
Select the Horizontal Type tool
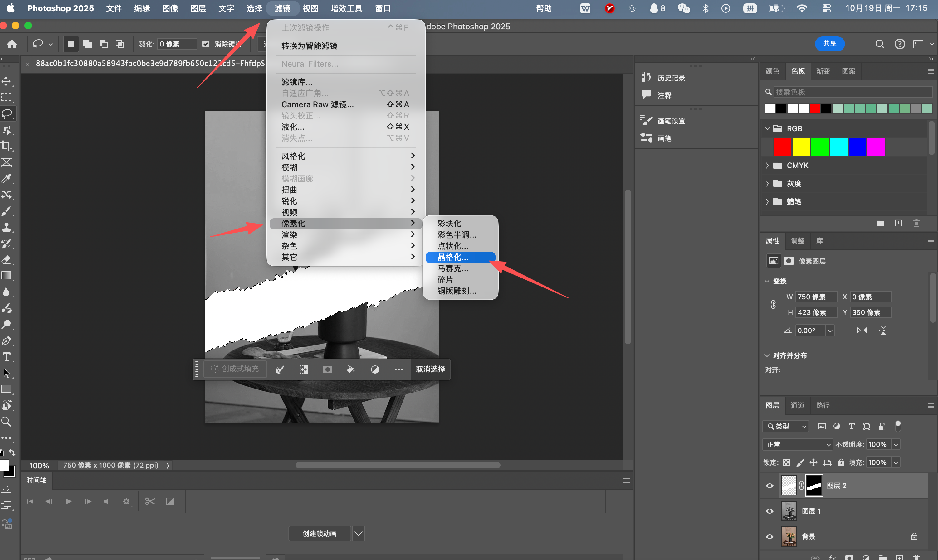(7, 357)
